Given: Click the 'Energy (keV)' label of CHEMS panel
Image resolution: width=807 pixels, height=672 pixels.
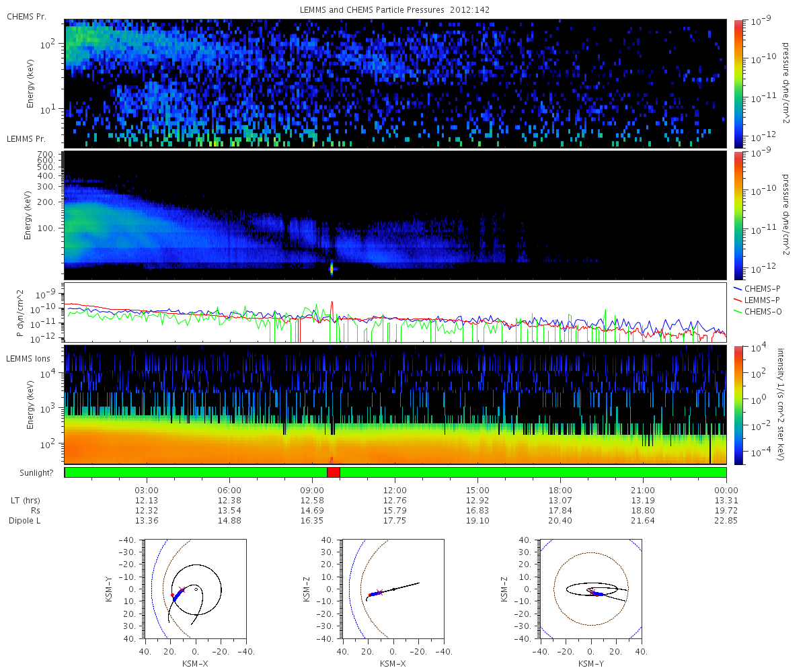Looking at the screenshot, I should pos(30,83).
